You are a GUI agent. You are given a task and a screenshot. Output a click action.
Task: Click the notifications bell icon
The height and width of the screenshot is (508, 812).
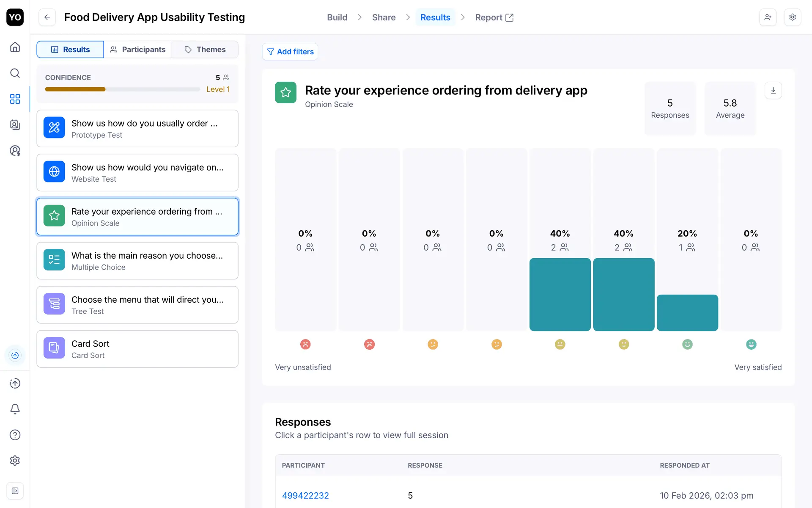click(15, 409)
